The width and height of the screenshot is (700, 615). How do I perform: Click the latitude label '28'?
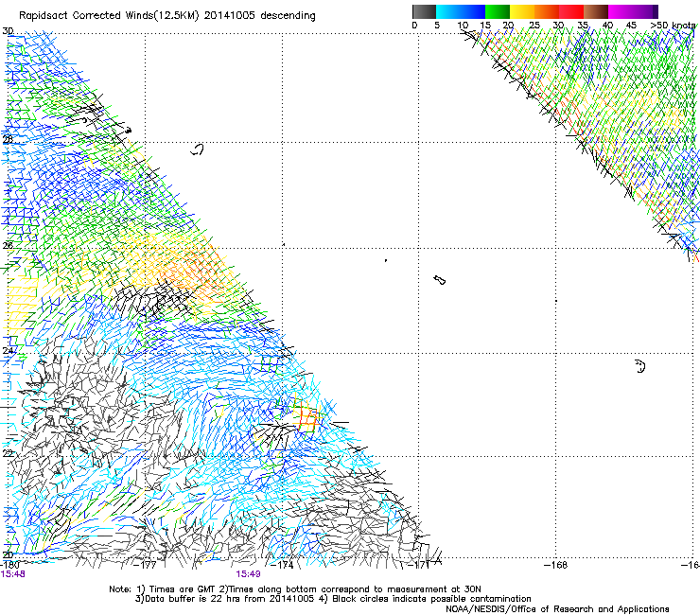(8, 139)
